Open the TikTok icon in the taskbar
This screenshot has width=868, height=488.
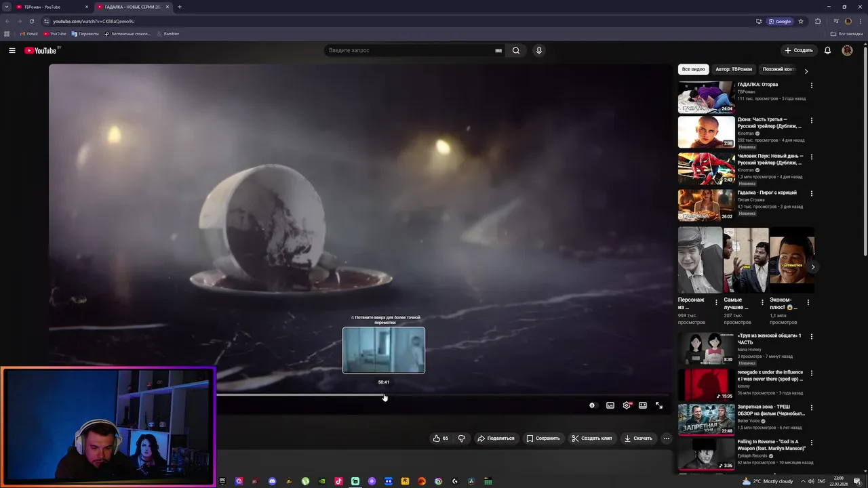pos(338,481)
